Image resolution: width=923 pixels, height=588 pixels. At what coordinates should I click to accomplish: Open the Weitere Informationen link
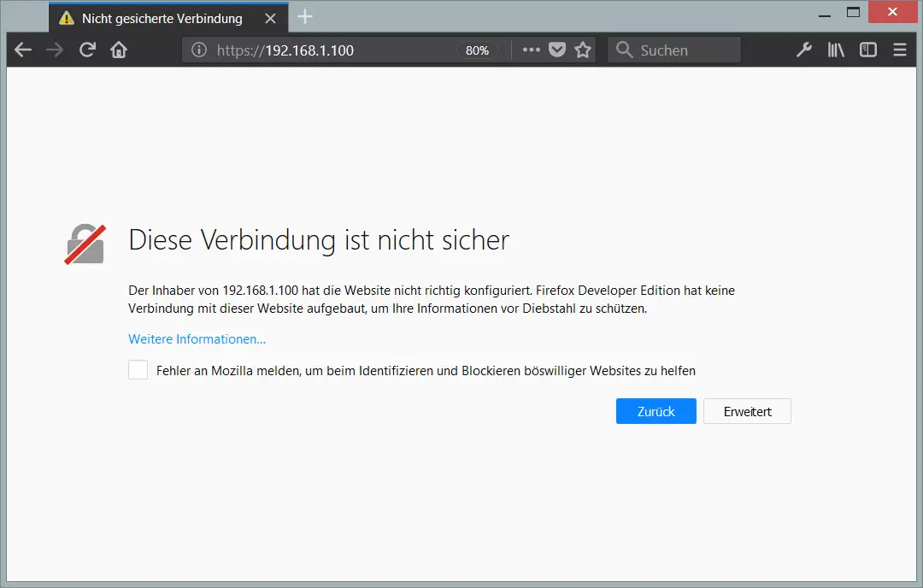(x=197, y=339)
